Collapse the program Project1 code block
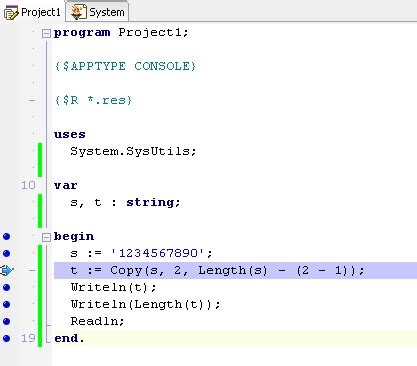This screenshot has height=366, width=417. tap(46, 33)
